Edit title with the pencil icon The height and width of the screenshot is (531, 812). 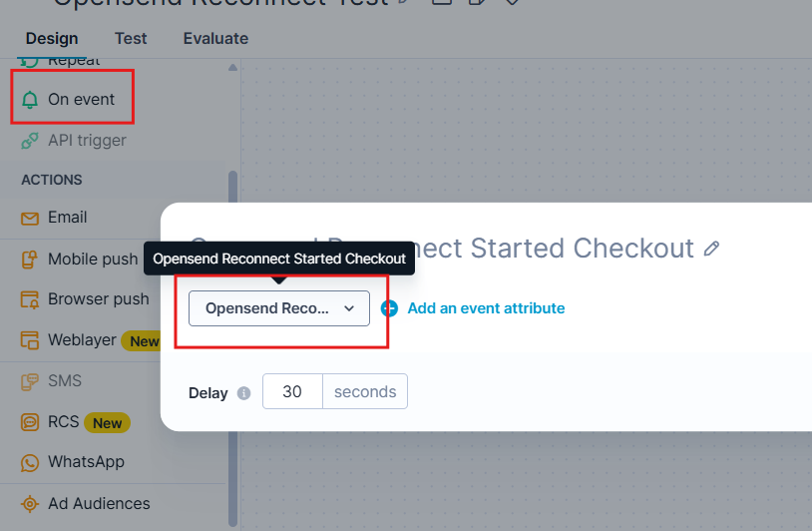click(711, 249)
